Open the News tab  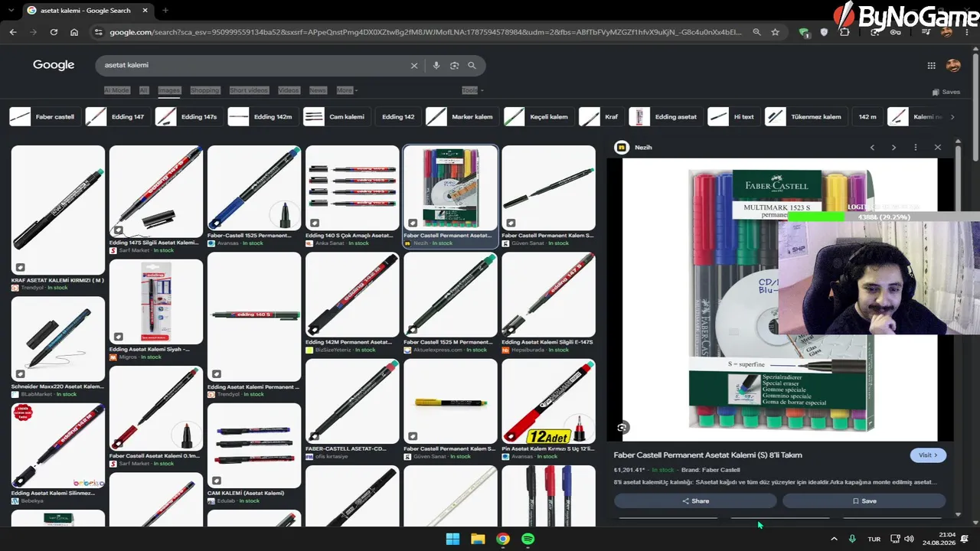click(318, 90)
